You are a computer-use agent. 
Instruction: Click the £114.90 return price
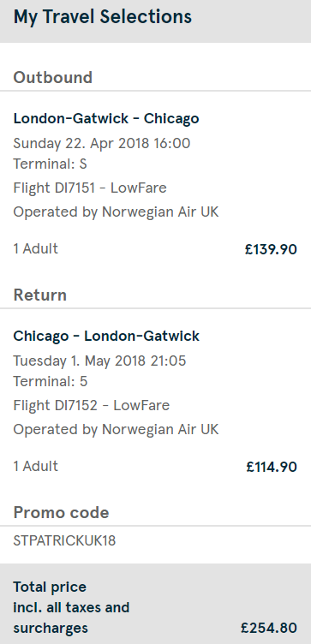tap(271, 467)
